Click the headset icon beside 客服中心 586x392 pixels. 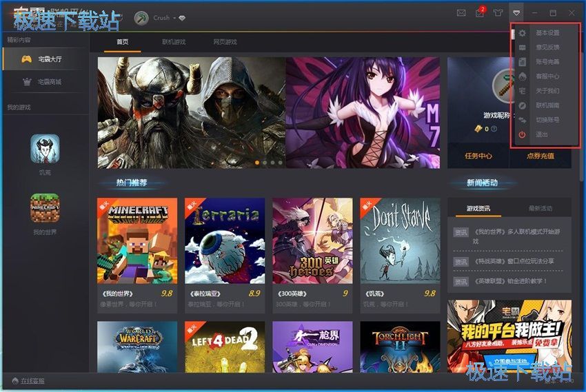click(x=523, y=76)
